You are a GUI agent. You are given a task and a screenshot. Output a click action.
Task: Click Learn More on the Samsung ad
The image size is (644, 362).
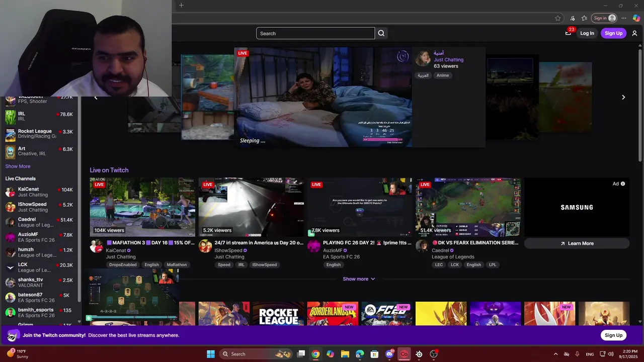tap(577, 243)
